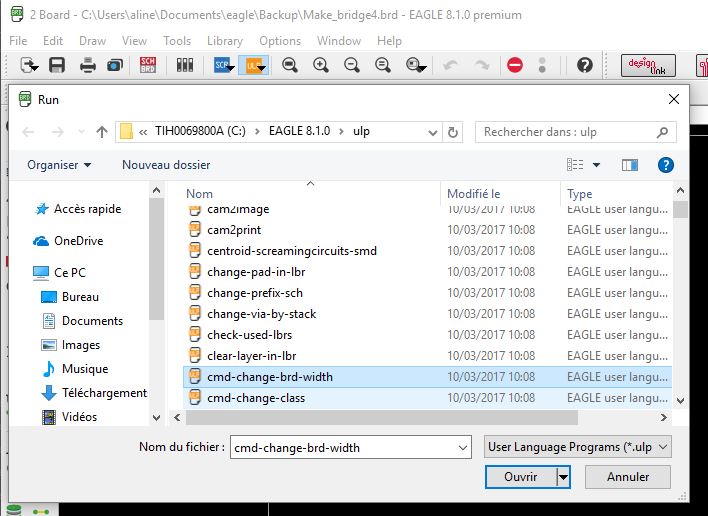Open the recent locations dropdown arrow
The width and height of the screenshot is (708, 516).
[81, 132]
